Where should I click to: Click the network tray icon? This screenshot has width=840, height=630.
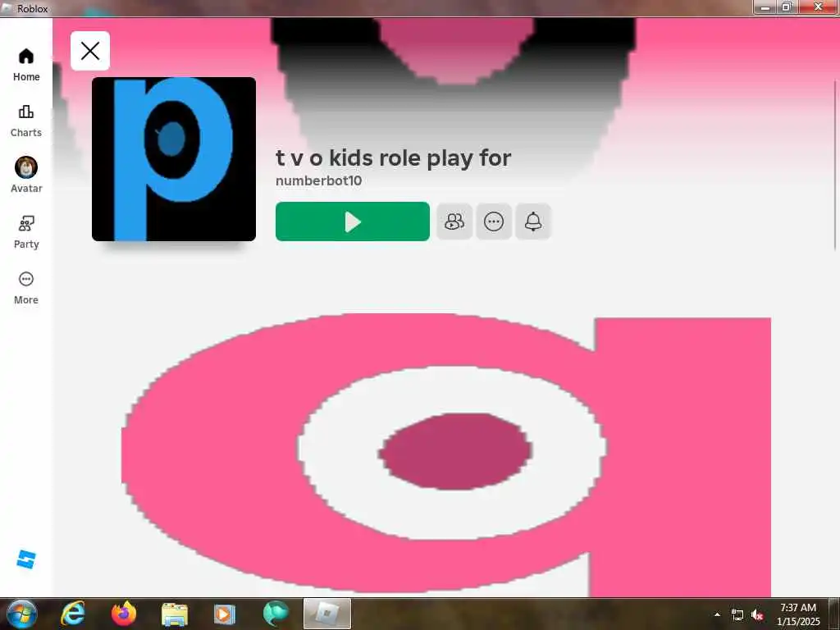[x=737, y=615]
